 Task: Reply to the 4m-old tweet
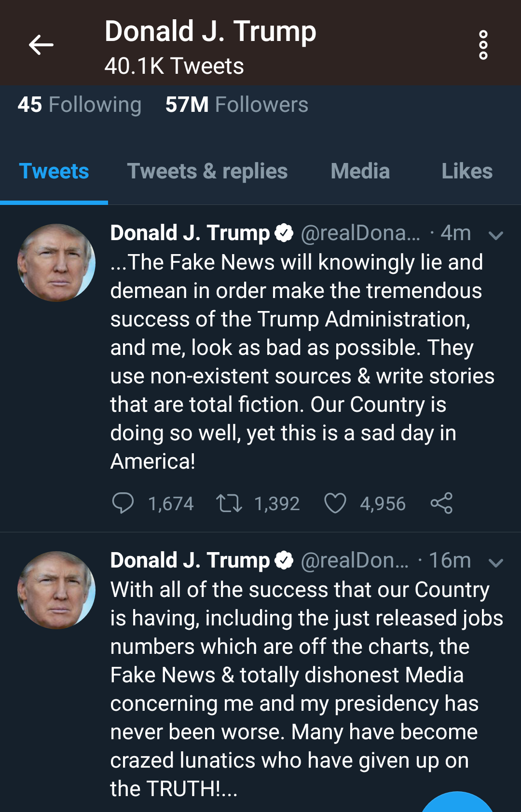(x=123, y=503)
